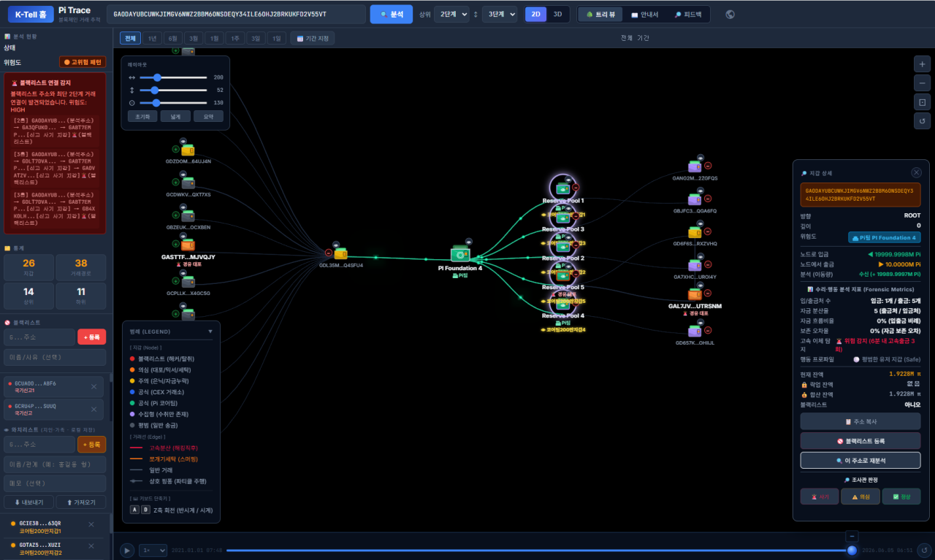
Task: Open the lower level 3단계 dropdown
Action: 500,15
